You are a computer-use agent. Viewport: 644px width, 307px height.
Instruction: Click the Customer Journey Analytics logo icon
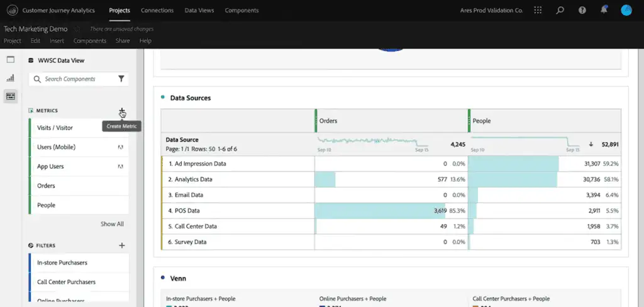point(13,10)
